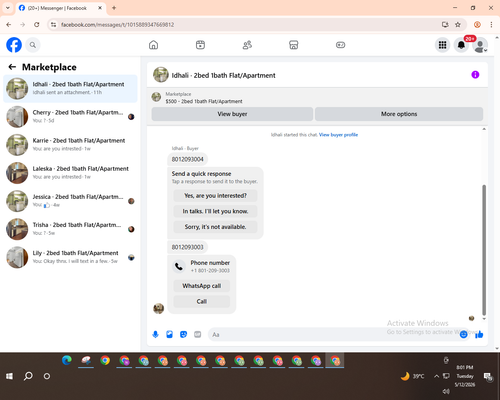Reload the page with the refresh icon
Image resolution: width=500 pixels, height=400 pixels.
click(x=37, y=25)
